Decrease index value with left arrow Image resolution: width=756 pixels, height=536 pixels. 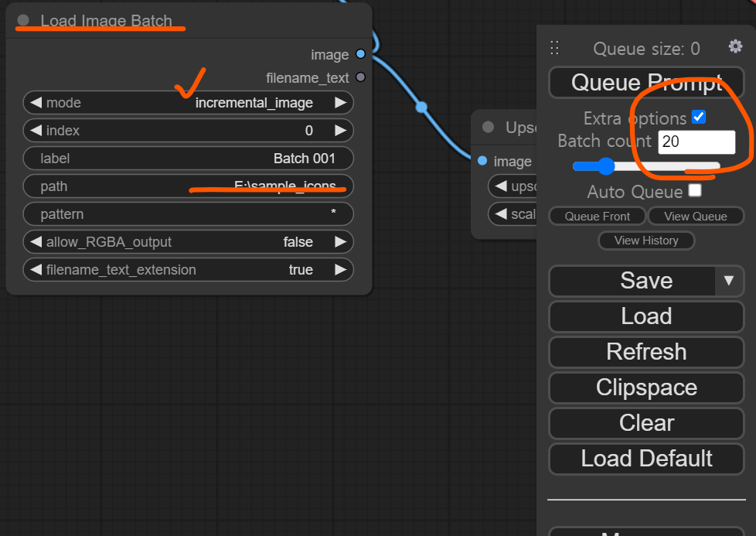[x=36, y=130]
